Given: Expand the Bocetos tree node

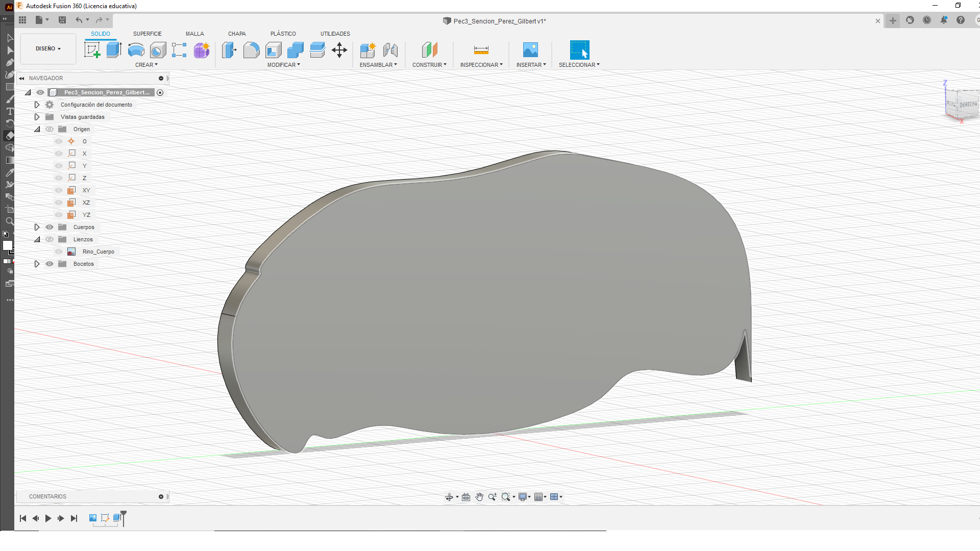Looking at the screenshot, I should tap(37, 264).
